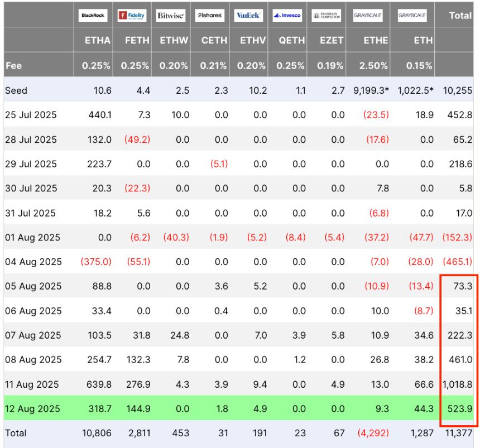This screenshot has height=448, width=480.
Task: Select the CETH column header
Action: pyautogui.click(x=214, y=40)
